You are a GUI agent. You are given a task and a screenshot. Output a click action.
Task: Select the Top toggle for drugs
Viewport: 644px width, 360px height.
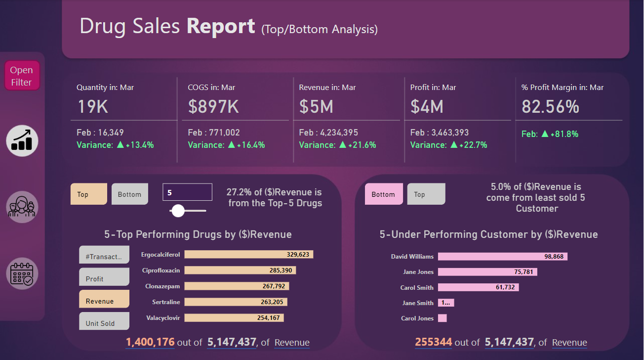coord(88,194)
